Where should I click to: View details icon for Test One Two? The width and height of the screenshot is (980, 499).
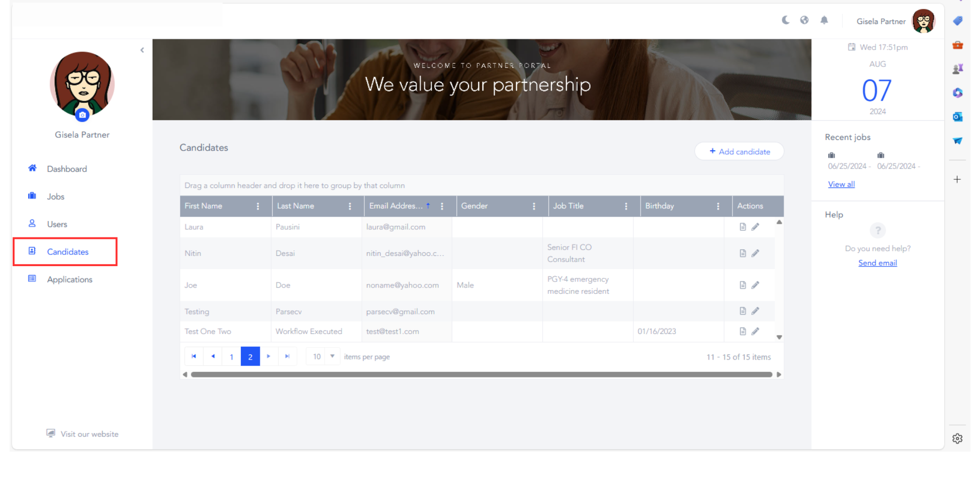coord(743,331)
